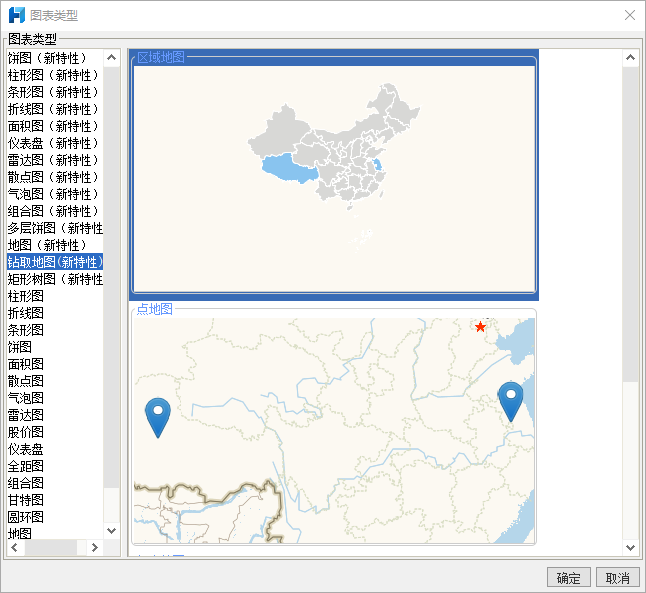646x593 pixels.
Task: Confirm with the 确定 button
Action: 569,578
